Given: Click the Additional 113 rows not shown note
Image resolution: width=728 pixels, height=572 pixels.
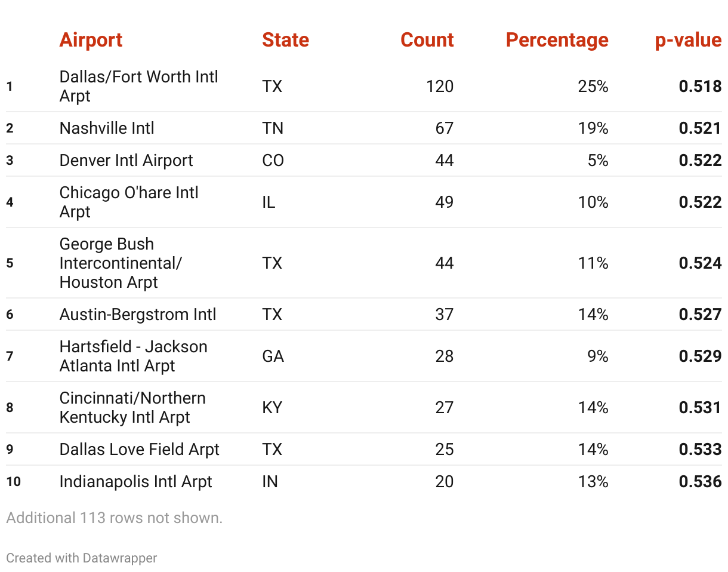Looking at the screenshot, I should (x=115, y=518).
